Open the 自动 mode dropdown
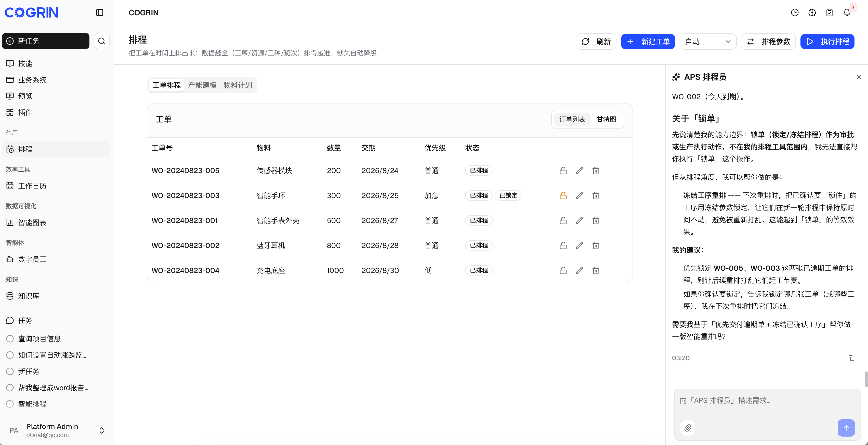 click(x=708, y=42)
